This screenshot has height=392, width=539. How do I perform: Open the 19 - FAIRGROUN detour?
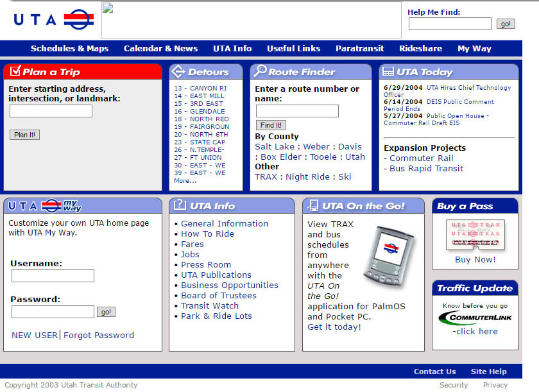coord(201,127)
